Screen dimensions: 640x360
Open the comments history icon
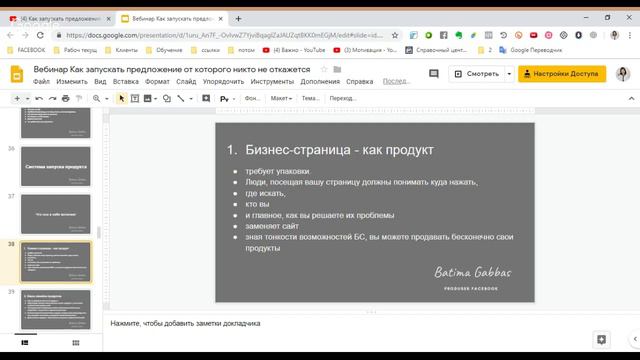tap(433, 74)
